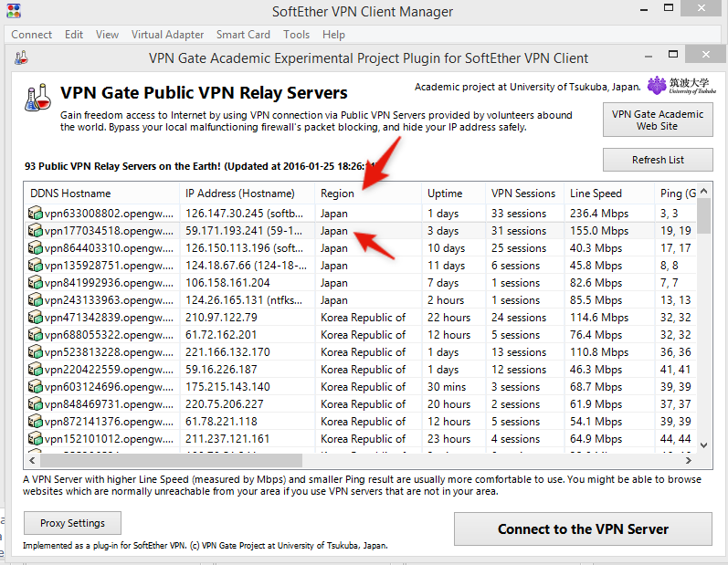Select IP address 59.171.193.241
The height and width of the screenshot is (565, 728).
pyautogui.click(x=244, y=231)
